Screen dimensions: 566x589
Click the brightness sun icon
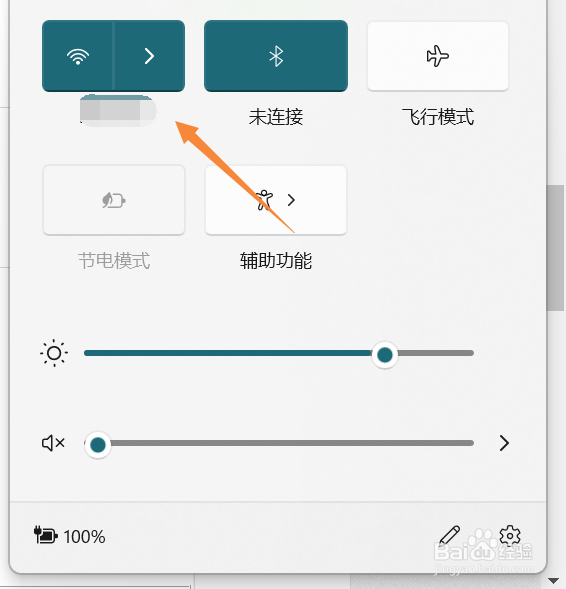54,353
